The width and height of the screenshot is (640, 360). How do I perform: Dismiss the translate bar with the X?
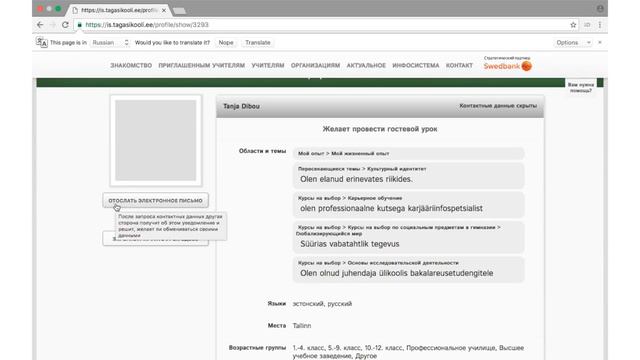600,42
